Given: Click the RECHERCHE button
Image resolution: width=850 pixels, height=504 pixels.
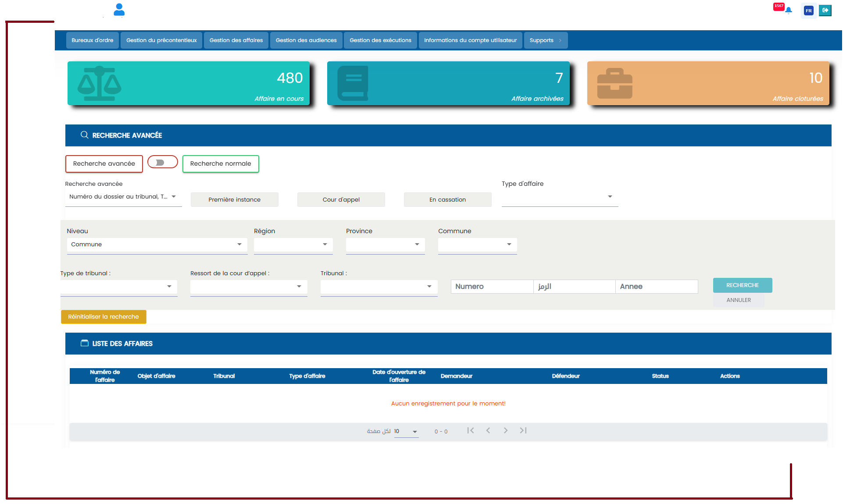Looking at the screenshot, I should click(x=743, y=285).
